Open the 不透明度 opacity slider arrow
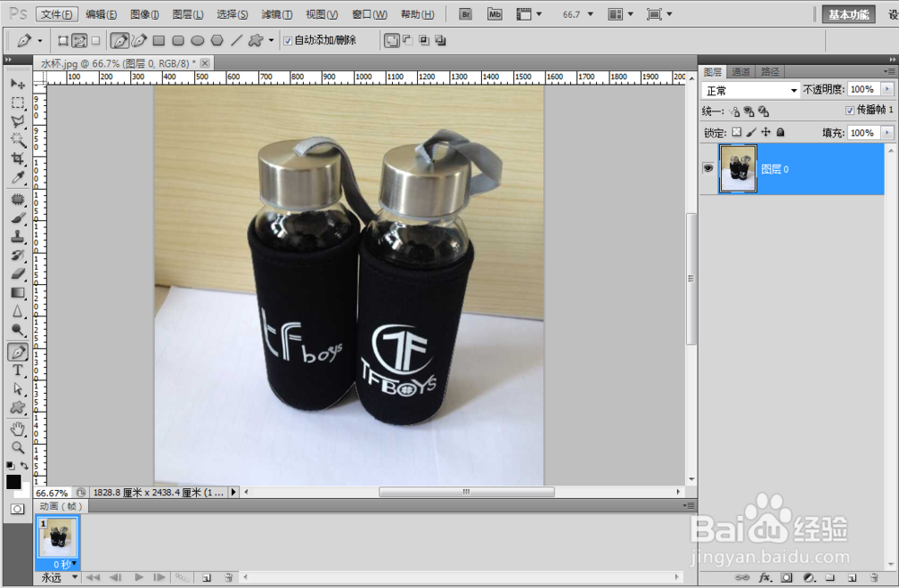 pyautogui.click(x=887, y=89)
